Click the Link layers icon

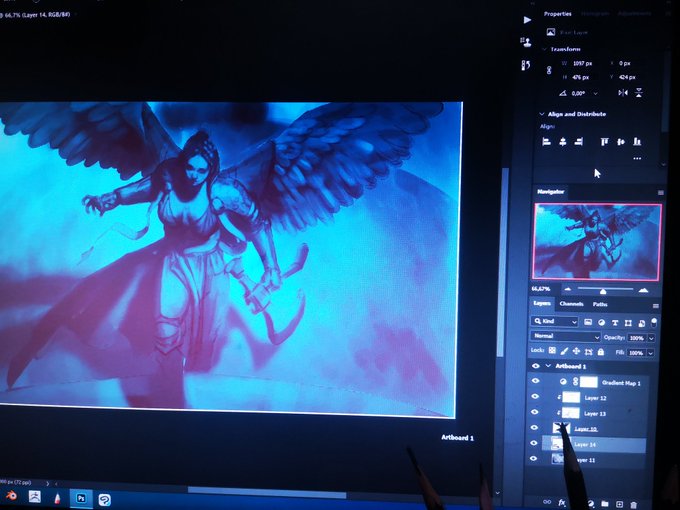tap(547, 502)
